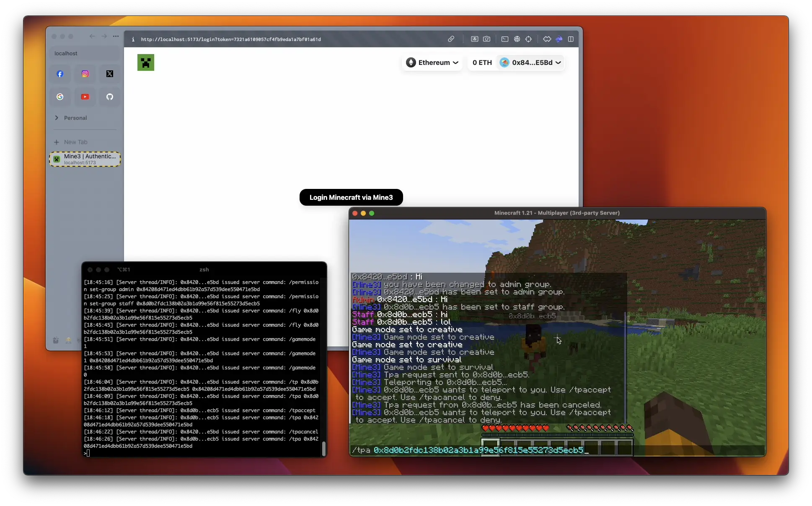Click the Minecraft hunger bar

click(x=600, y=428)
